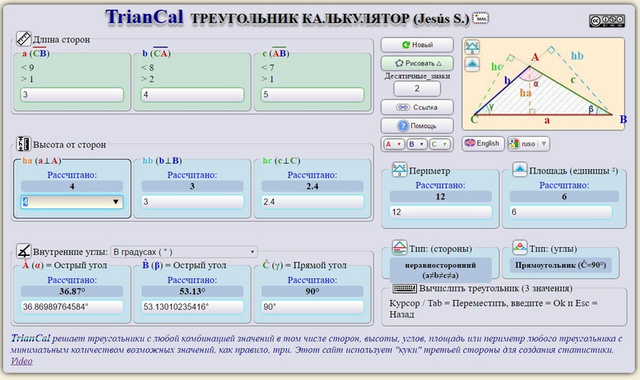Image resolution: width=640 pixels, height=380 pixels.
Task: Click the calculated ha value 4
Action: click(72, 186)
